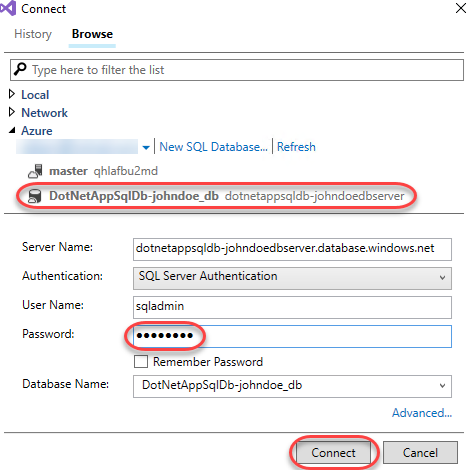Expand the Local tree node
This screenshot has width=467, height=470.
(12, 94)
